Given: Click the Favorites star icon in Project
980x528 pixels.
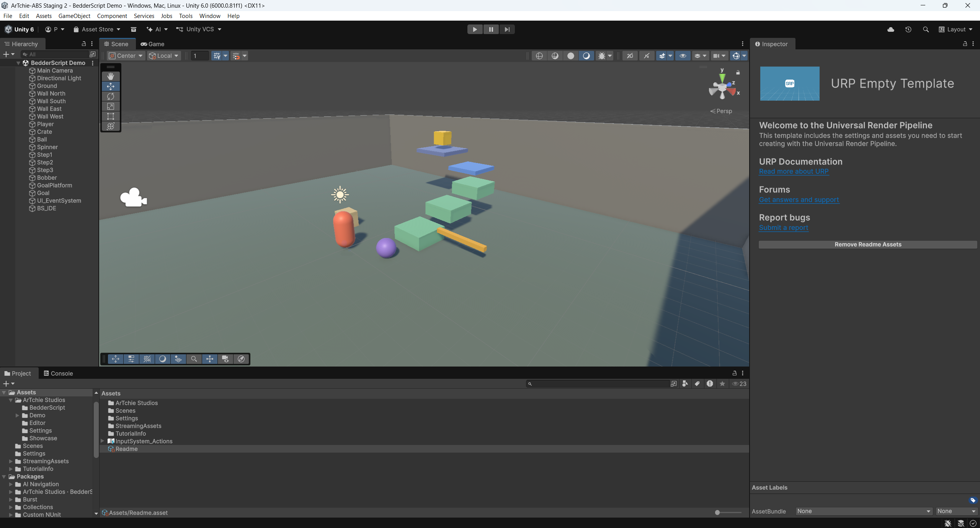Looking at the screenshot, I should [722, 384].
